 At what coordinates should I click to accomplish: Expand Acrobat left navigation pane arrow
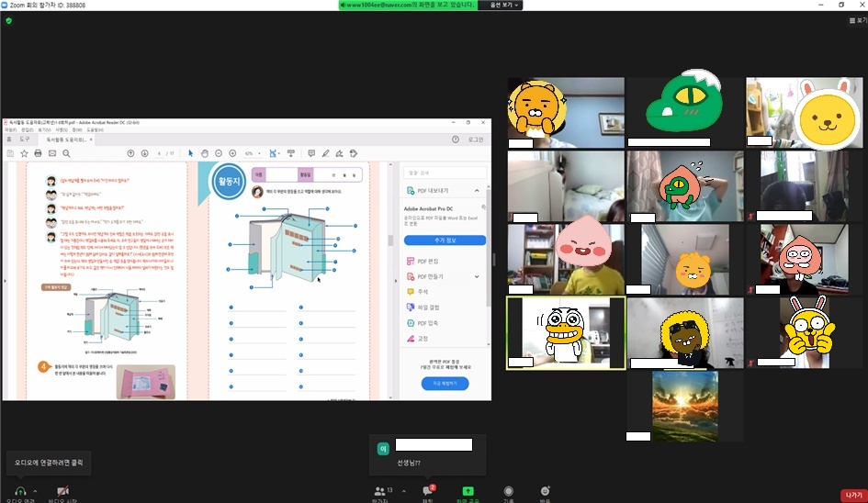(x=5, y=281)
